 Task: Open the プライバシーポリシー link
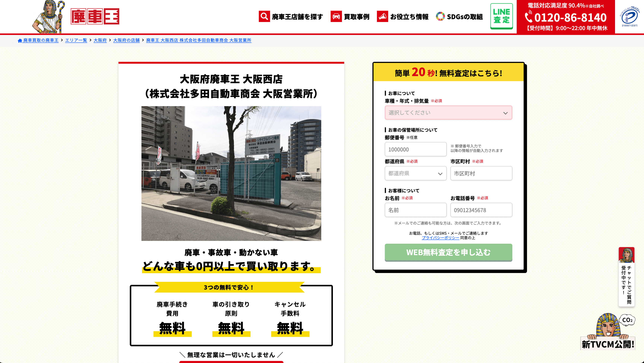point(440,238)
